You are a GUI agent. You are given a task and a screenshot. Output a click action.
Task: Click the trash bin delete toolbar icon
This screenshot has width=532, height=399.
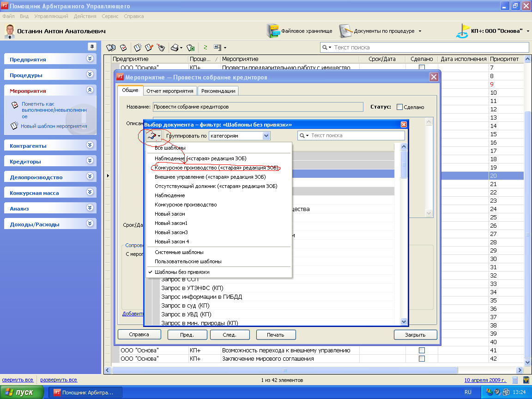click(x=161, y=48)
